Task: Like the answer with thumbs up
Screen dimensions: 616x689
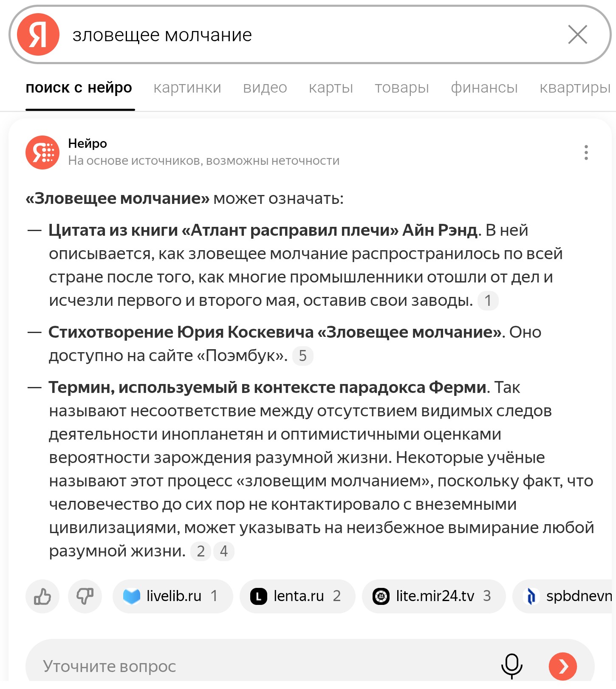Action: tap(42, 596)
